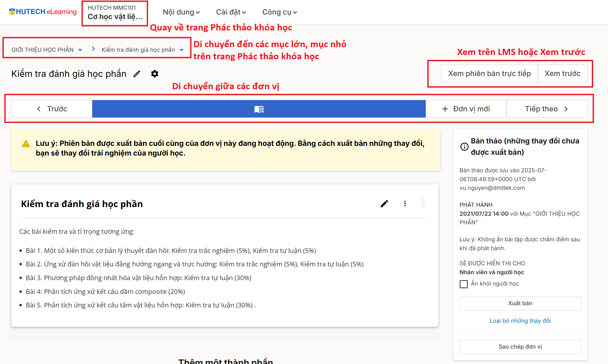The width and height of the screenshot is (608, 364).
Task: Click the breadcrumb separator chevron
Action: click(x=93, y=49)
